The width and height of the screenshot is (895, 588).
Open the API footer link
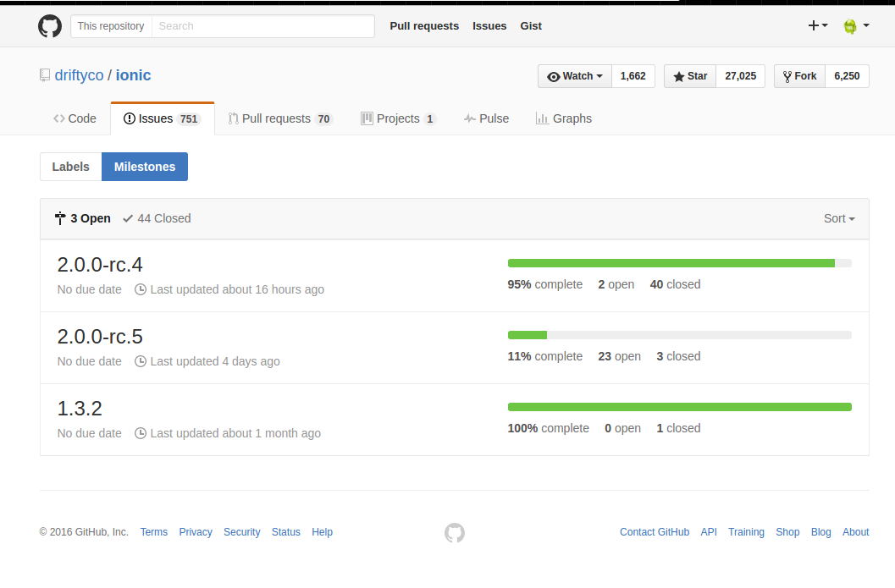tap(709, 531)
